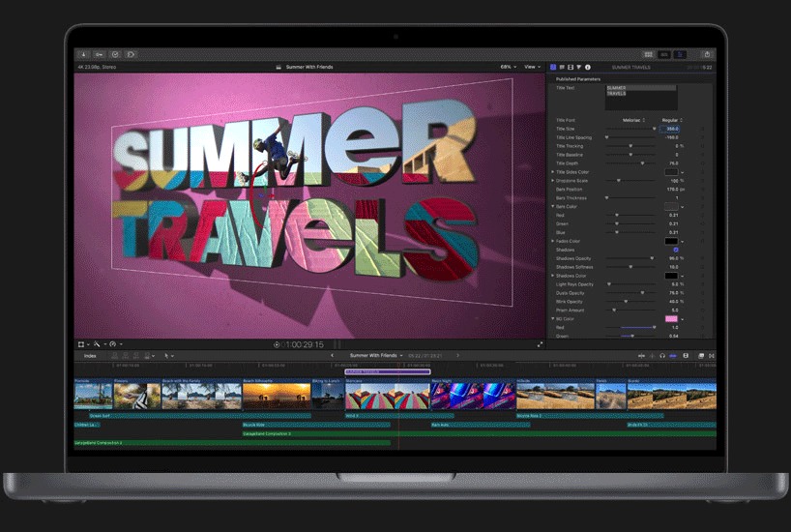Toggle the inspector panel button in toolbar
791x532 pixels.
(681, 54)
